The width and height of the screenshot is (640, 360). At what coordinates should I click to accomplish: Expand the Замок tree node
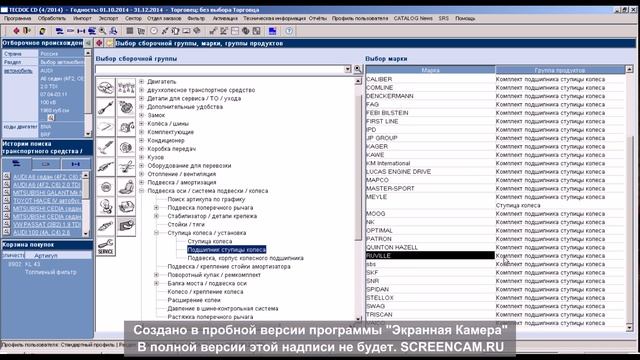coord(142,115)
